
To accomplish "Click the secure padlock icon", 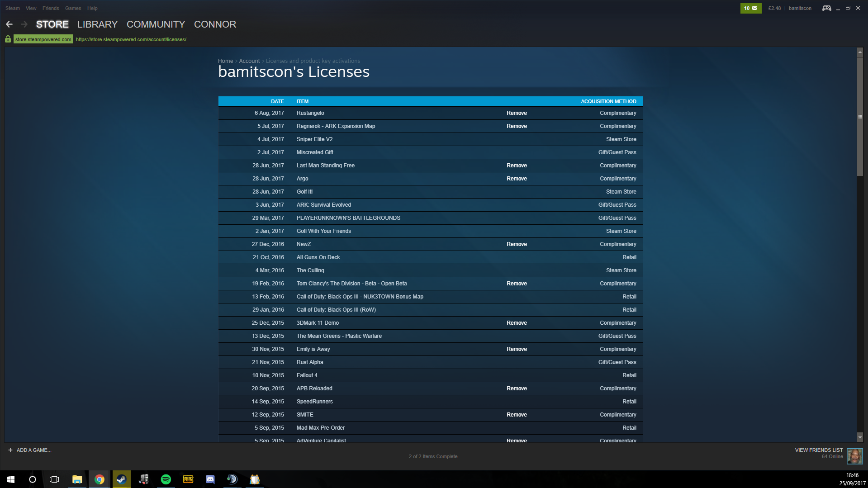I will pos(8,39).
